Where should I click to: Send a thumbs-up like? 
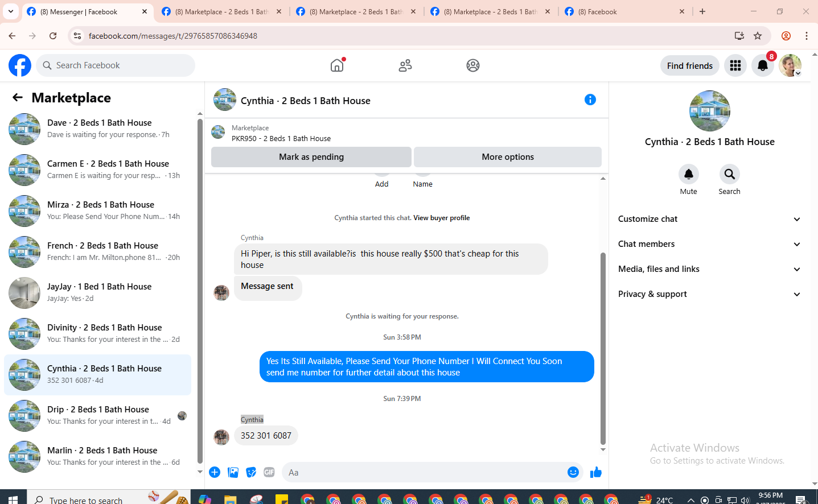pos(596,472)
